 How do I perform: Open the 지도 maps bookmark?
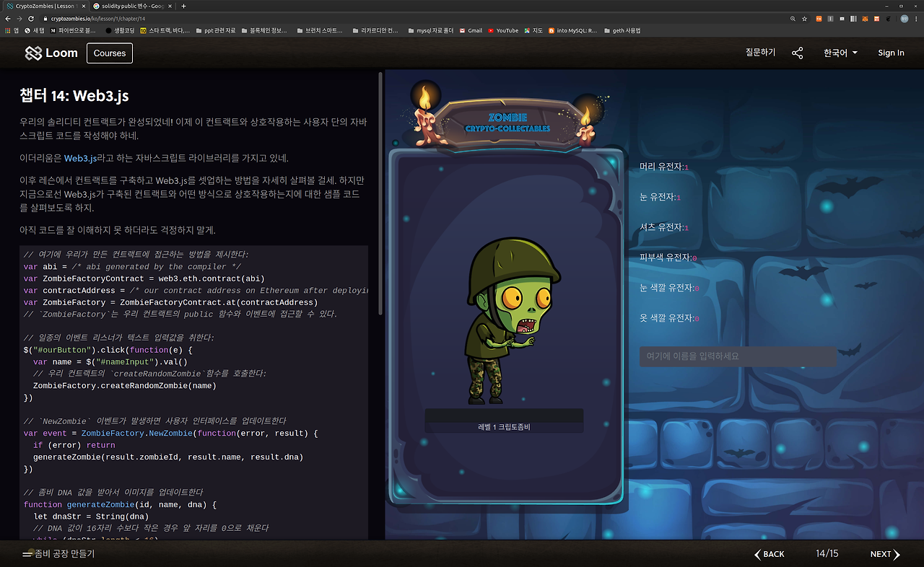pyautogui.click(x=533, y=30)
